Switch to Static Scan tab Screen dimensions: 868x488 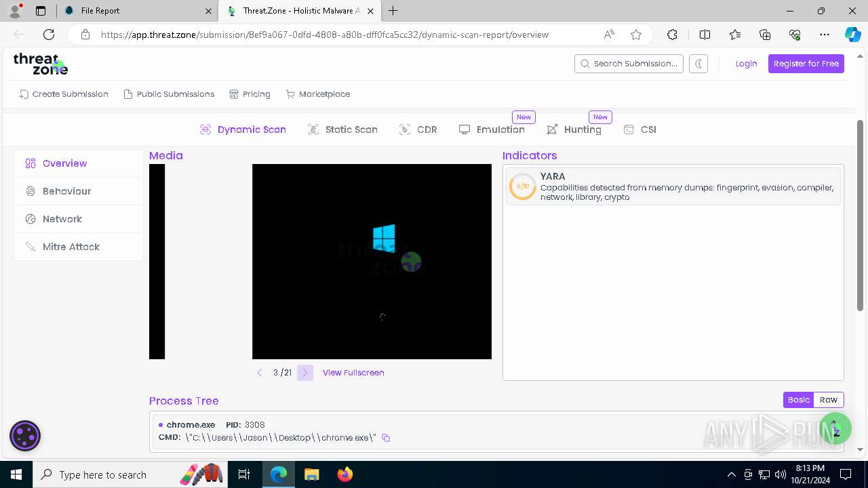pyautogui.click(x=342, y=129)
